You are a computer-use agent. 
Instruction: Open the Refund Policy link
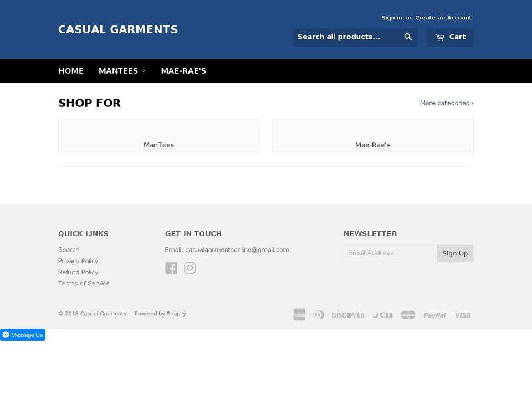tap(78, 272)
